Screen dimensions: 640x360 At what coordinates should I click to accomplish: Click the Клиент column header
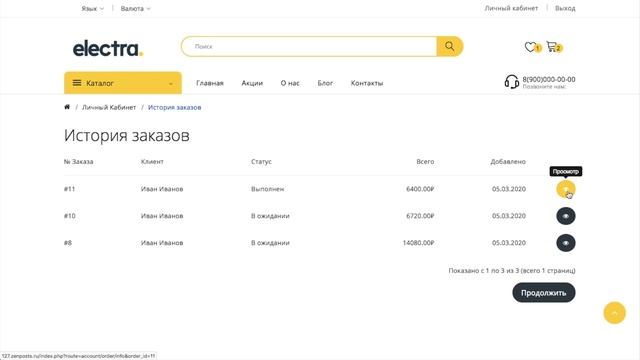pyautogui.click(x=152, y=162)
